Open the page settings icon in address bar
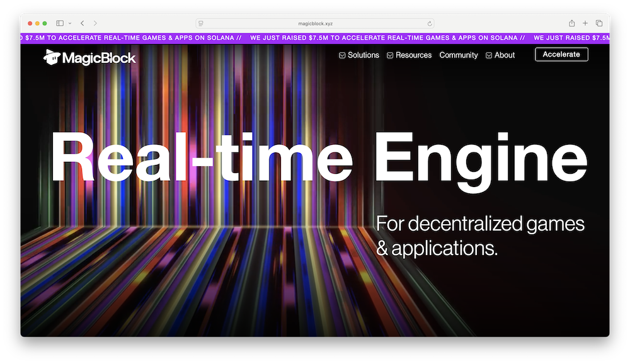This screenshot has height=364, width=630. click(201, 23)
